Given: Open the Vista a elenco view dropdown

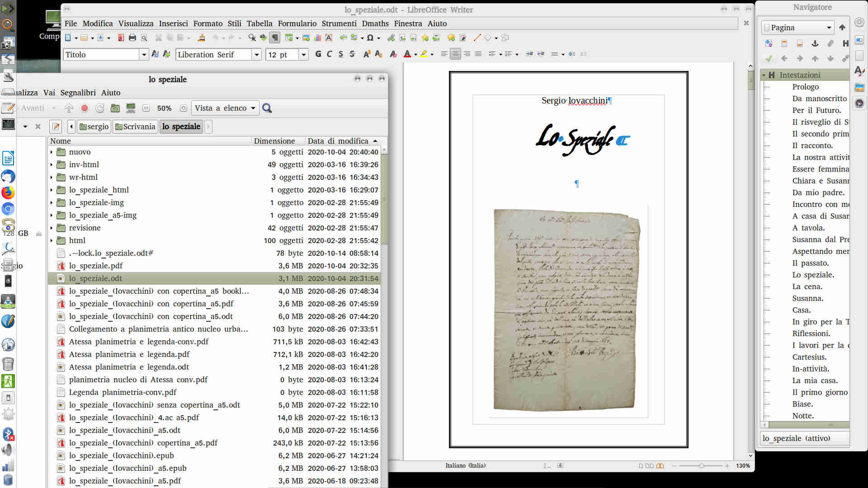Looking at the screenshot, I should (x=225, y=108).
